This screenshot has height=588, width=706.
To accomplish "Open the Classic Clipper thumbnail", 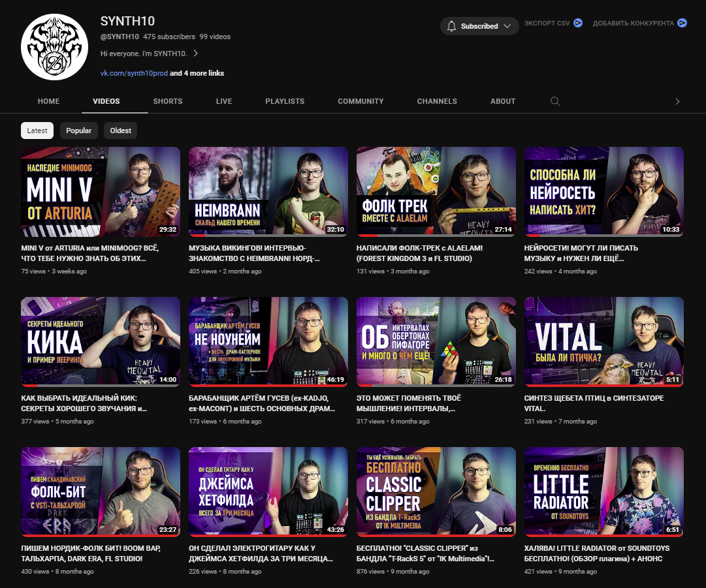I will tap(436, 491).
